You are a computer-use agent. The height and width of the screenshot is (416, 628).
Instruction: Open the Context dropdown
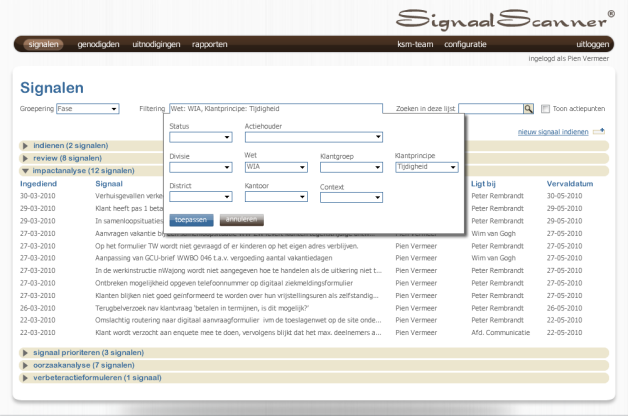(x=351, y=197)
